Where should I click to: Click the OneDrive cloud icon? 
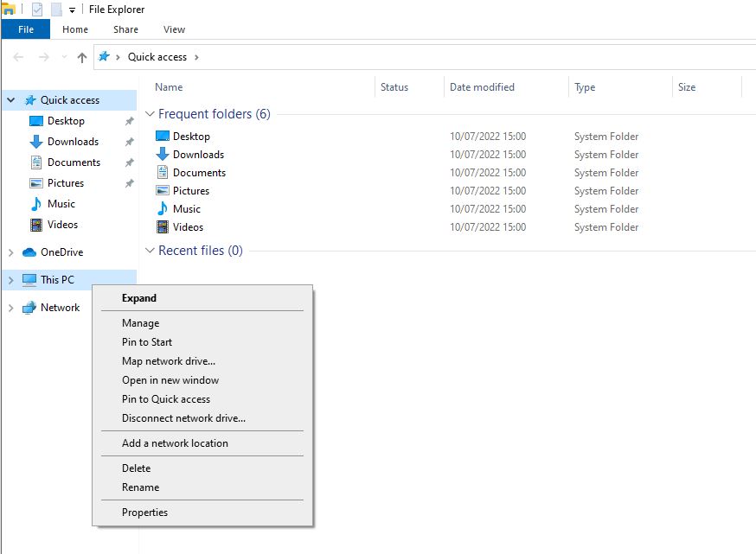29,252
